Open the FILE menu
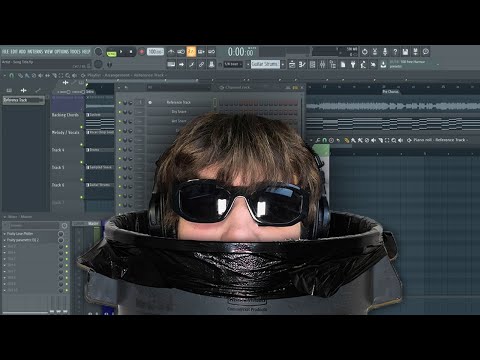 coord(5,52)
